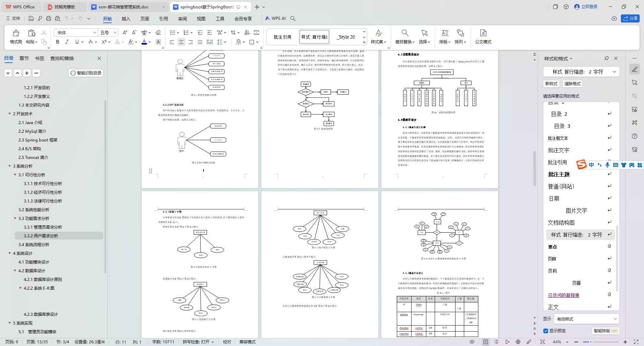
Task: Click the zoom slider handle
Action: [591, 342]
